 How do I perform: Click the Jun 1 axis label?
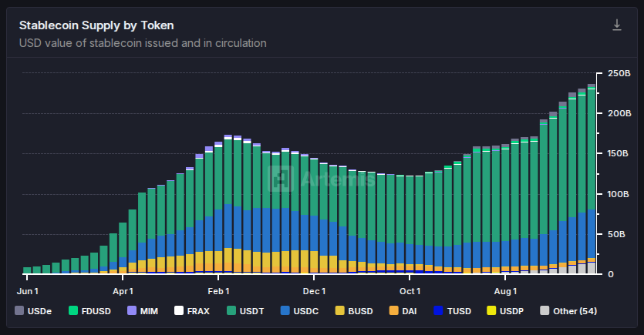click(27, 291)
